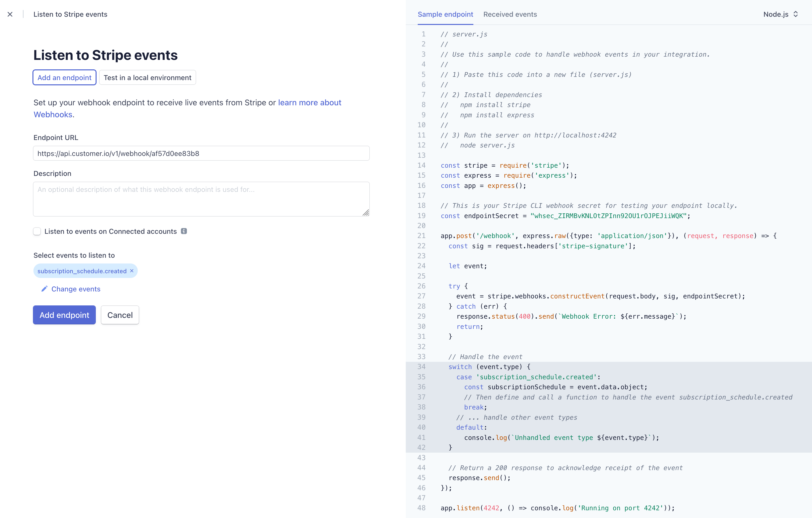Focus the Endpoint URL input field
Image resolution: width=812 pixels, height=518 pixels.
[x=201, y=153]
